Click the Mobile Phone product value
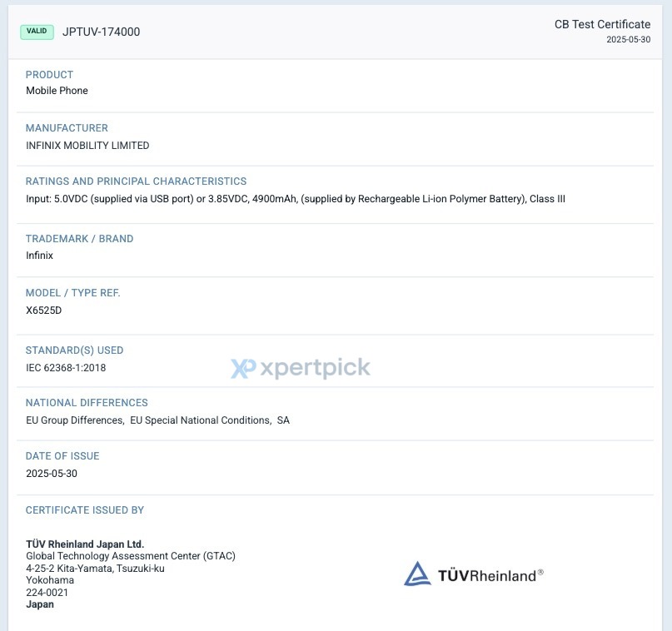This screenshot has width=672, height=631. click(x=57, y=91)
